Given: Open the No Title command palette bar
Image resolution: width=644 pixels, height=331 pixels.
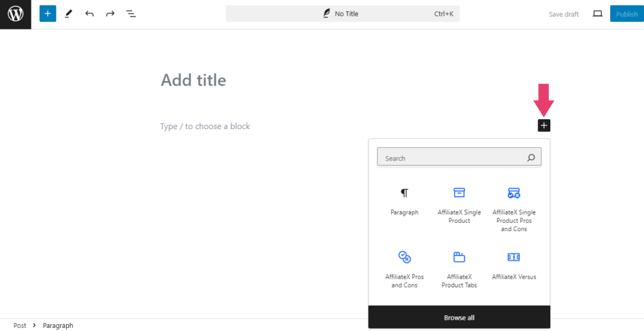Looking at the screenshot, I should pyautogui.click(x=343, y=14).
